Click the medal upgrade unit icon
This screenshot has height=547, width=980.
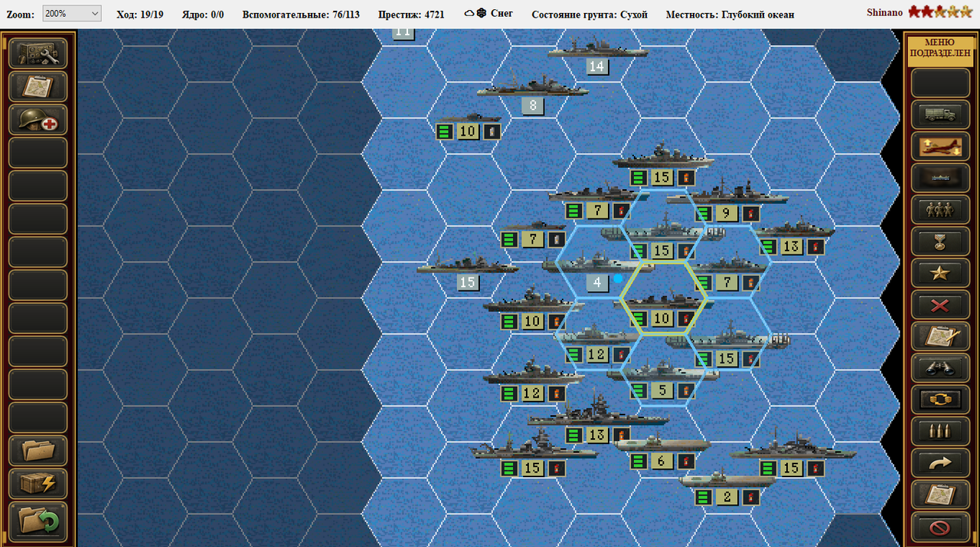tap(940, 241)
